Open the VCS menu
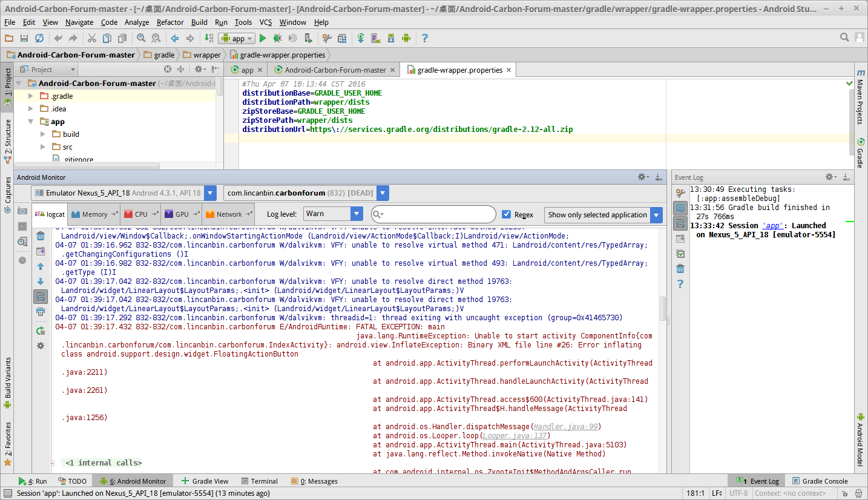This screenshot has width=868, height=500. [266, 22]
